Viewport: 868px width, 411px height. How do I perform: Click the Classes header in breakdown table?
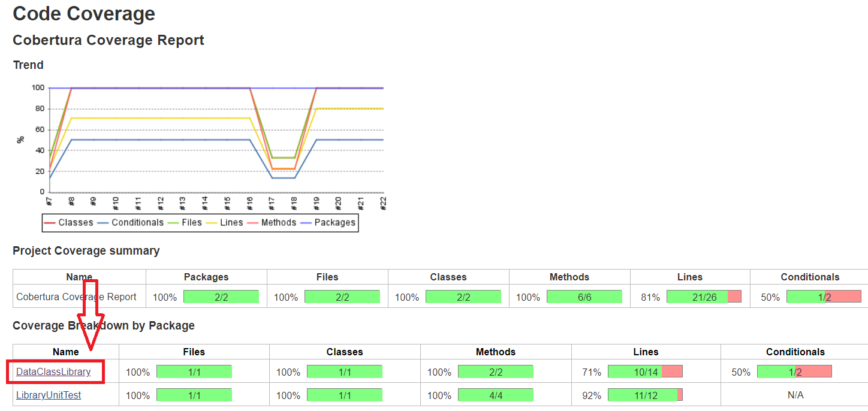(345, 352)
